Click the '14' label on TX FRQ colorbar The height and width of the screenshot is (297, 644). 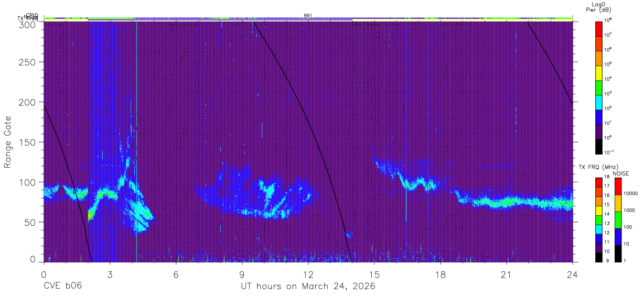(607, 214)
